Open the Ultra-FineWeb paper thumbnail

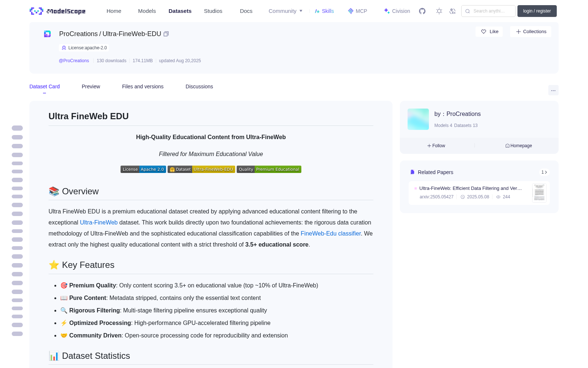[x=539, y=193]
